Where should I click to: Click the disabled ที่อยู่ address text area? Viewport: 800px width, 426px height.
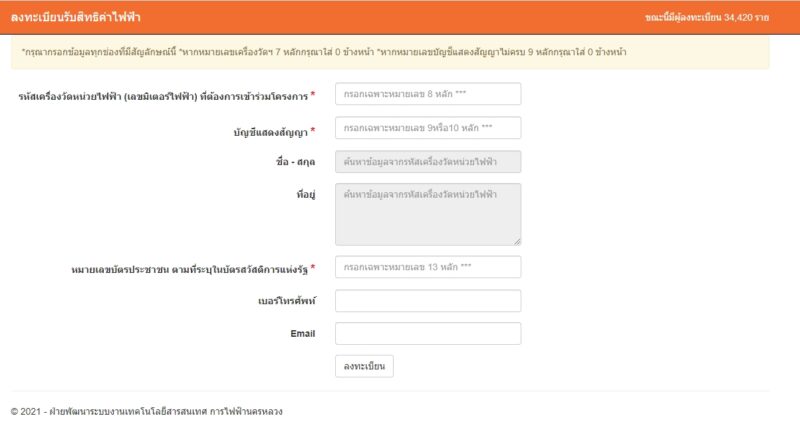[428, 214]
